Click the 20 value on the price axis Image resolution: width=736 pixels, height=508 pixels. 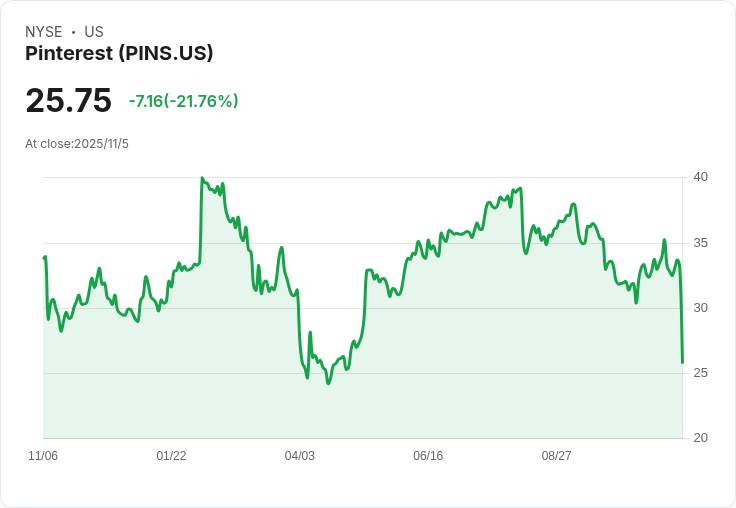701,438
